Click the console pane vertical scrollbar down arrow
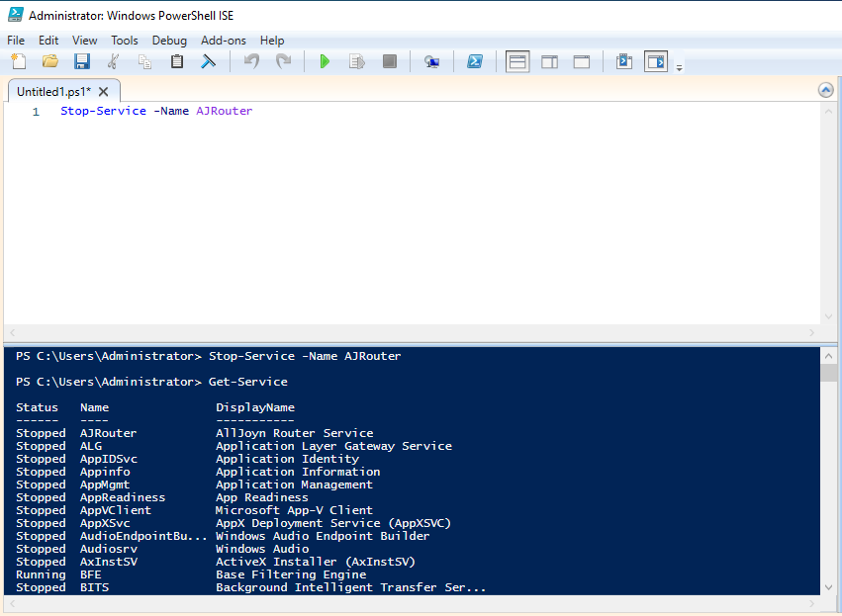842x616 pixels. 829,586
